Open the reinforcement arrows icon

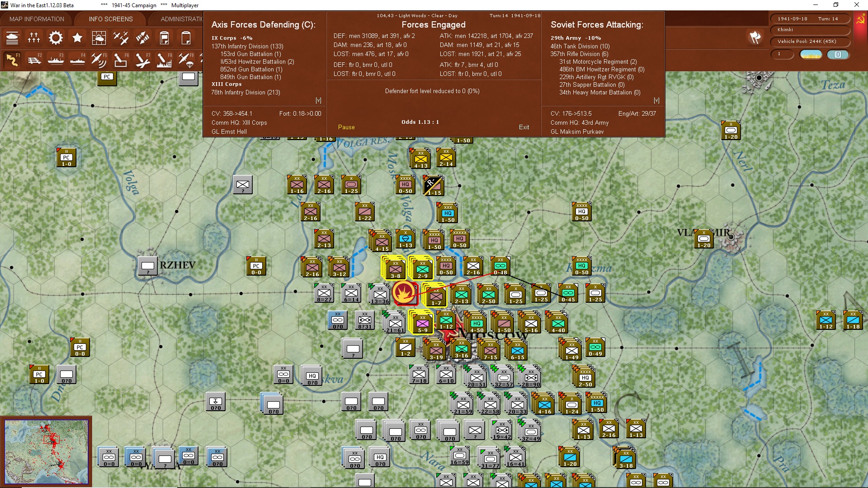142,38
